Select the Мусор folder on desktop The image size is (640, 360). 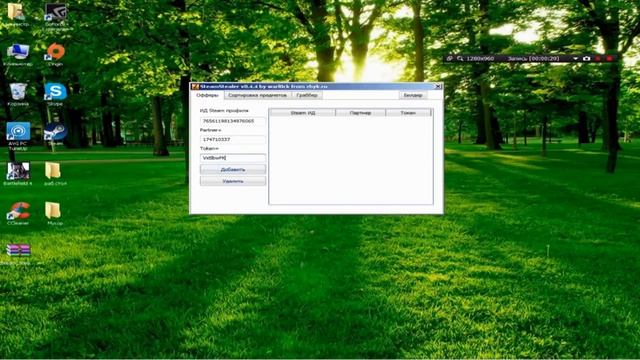pos(53,213)
